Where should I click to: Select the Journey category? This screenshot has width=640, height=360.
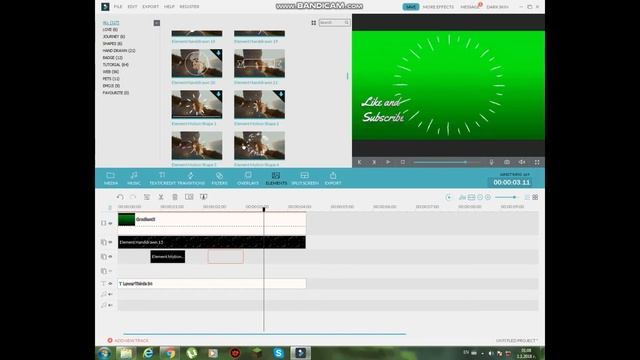coord(113,36)
